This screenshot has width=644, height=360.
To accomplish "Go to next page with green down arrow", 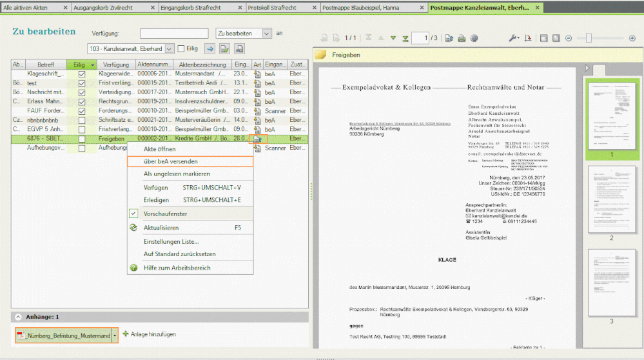I will (x=393, y=39).
